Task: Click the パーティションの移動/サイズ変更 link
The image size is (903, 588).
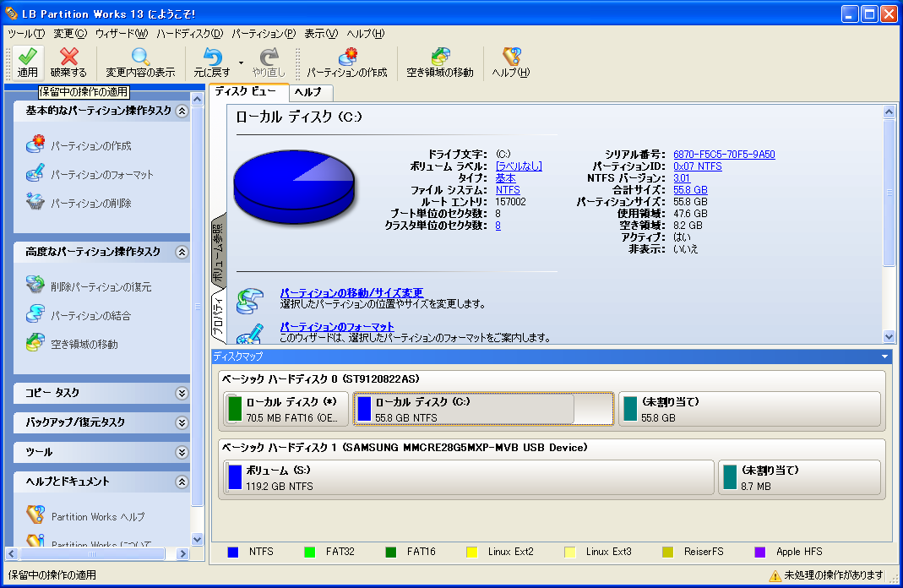Action: tap(351, 292)
